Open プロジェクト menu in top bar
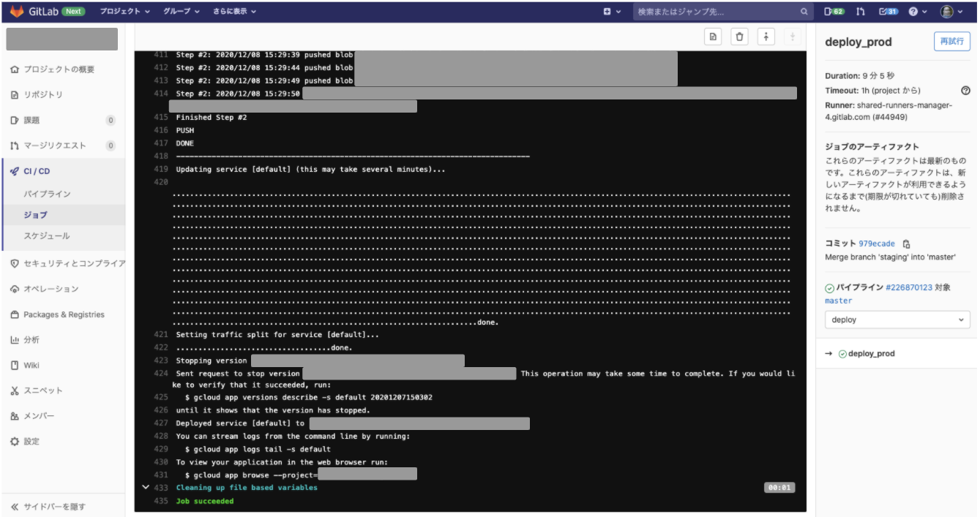The width and height of the screenshot is (980, 517). pos(125,12)
